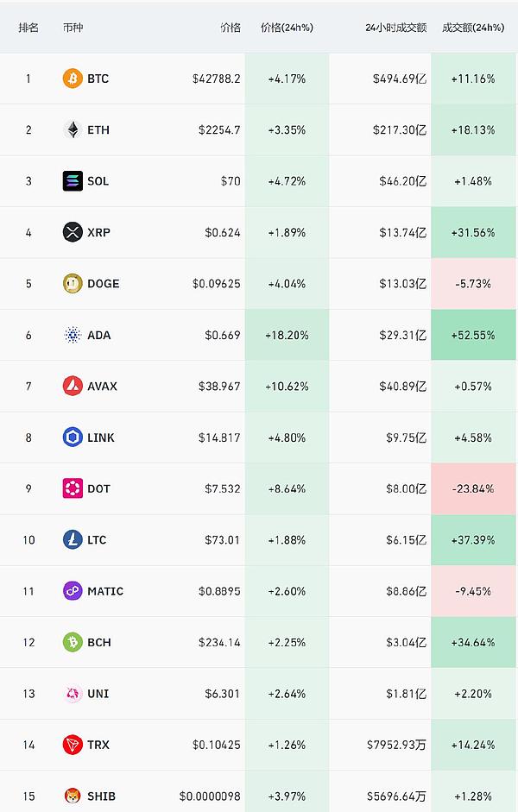518x812 pixels.
Task: Click the Chainlink LINK coin icon
Action: (73, 437)
